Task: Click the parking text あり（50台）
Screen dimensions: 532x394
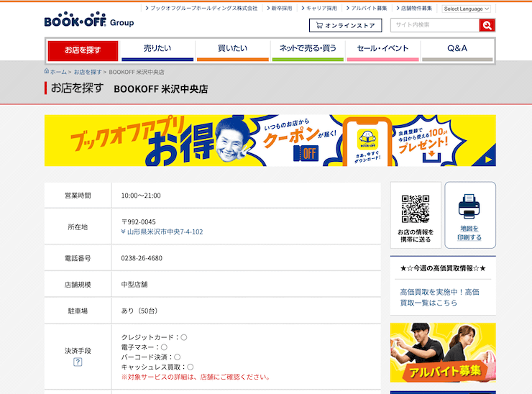Action: pyautogui.click(x=139, y=311)
